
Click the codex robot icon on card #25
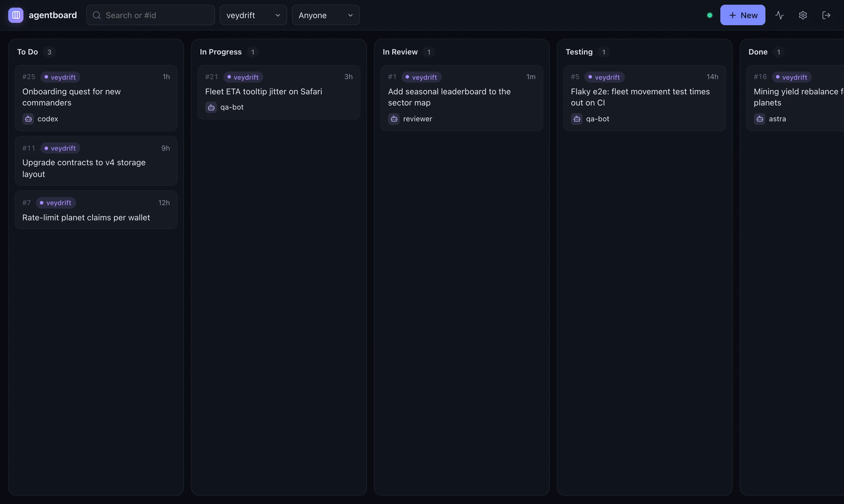[x=28, y=119]
